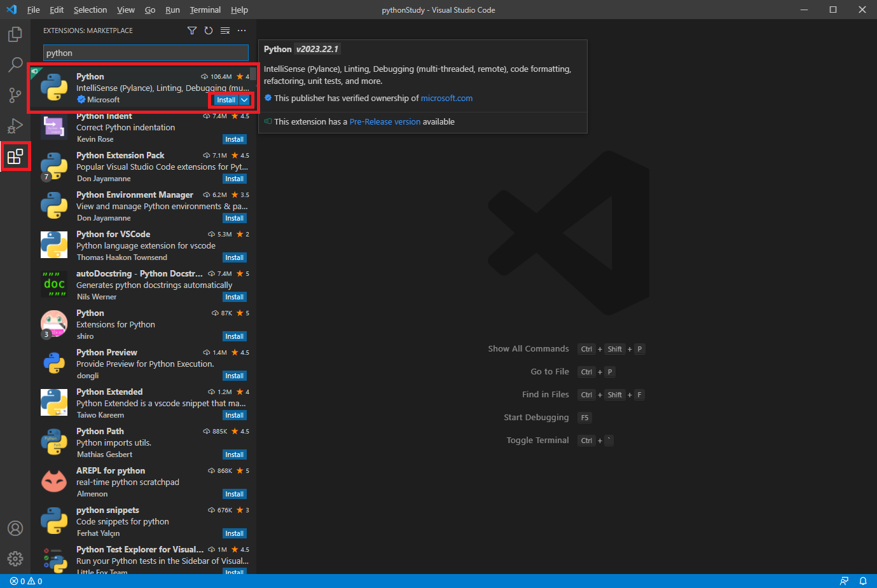Click the Thomas Haakon Townsend publisher name

(122, 257)
